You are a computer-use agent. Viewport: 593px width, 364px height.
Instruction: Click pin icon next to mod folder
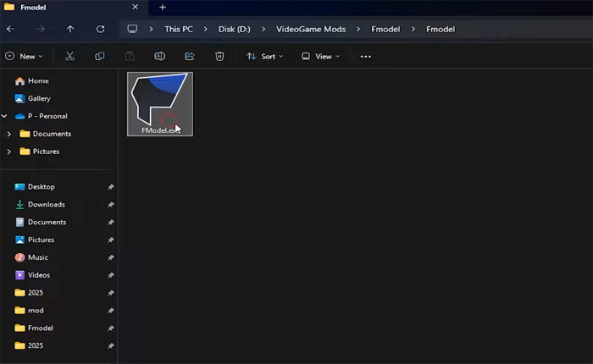pos(110,311)
